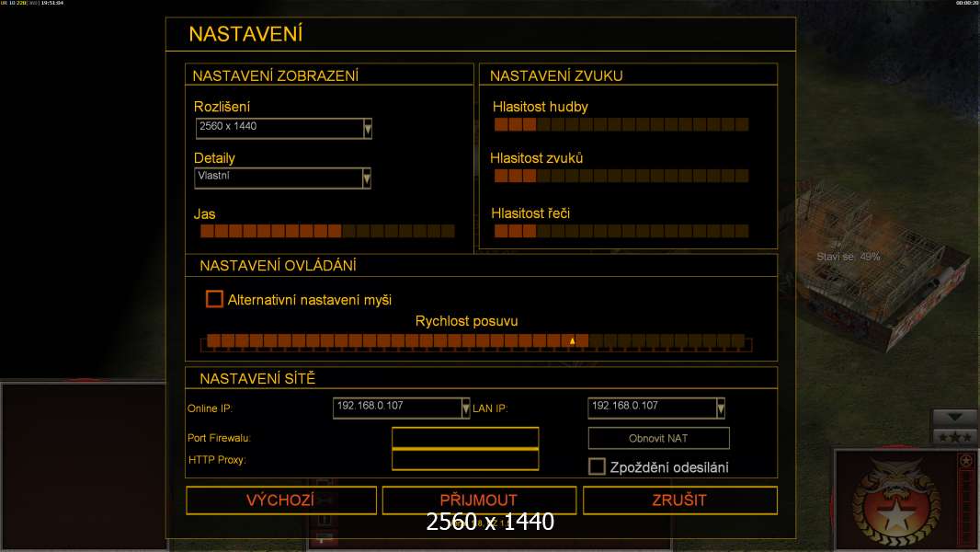Click the Rychlost posuvu scroll speed slider

tap(475, 341)
